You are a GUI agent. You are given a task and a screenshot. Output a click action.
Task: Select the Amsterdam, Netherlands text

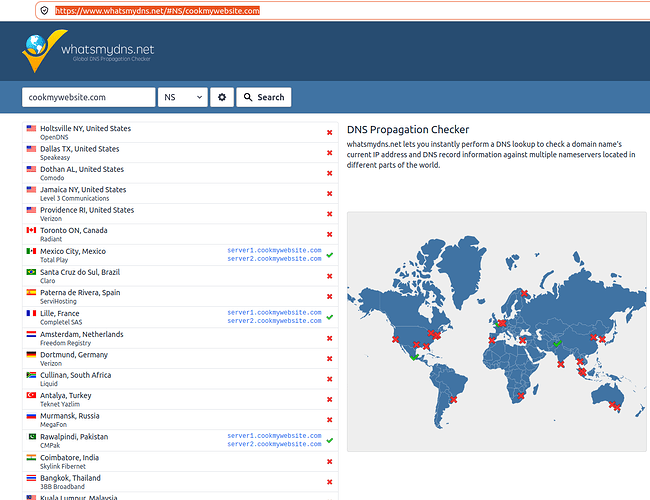pos(82,334)
